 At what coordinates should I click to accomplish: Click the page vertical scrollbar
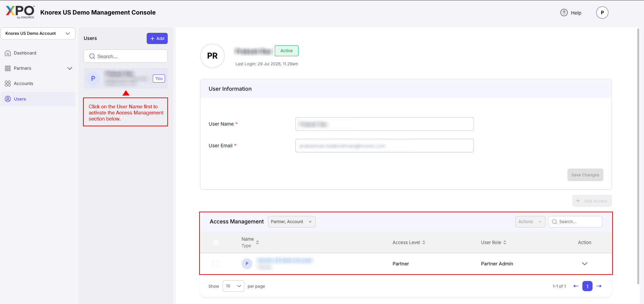click(x=638, y=156)
